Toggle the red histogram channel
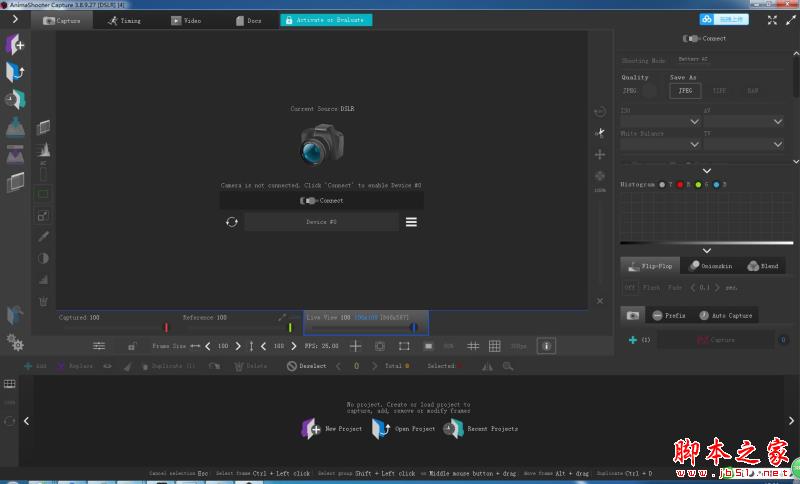This screenshot has width=800, height=484. pyautogui.click(x=680, y=185)
